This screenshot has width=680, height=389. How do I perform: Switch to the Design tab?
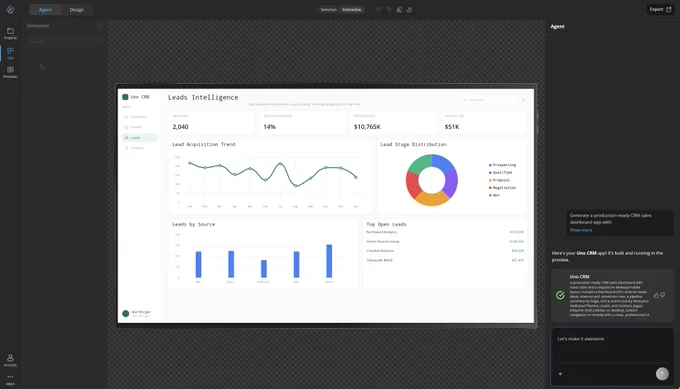point(77,10)
